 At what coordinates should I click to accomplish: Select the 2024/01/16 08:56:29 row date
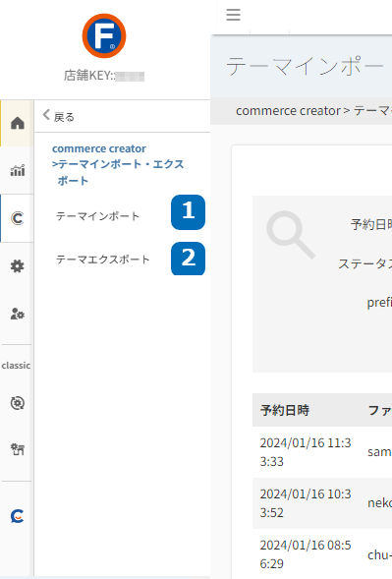pos(306,554)
